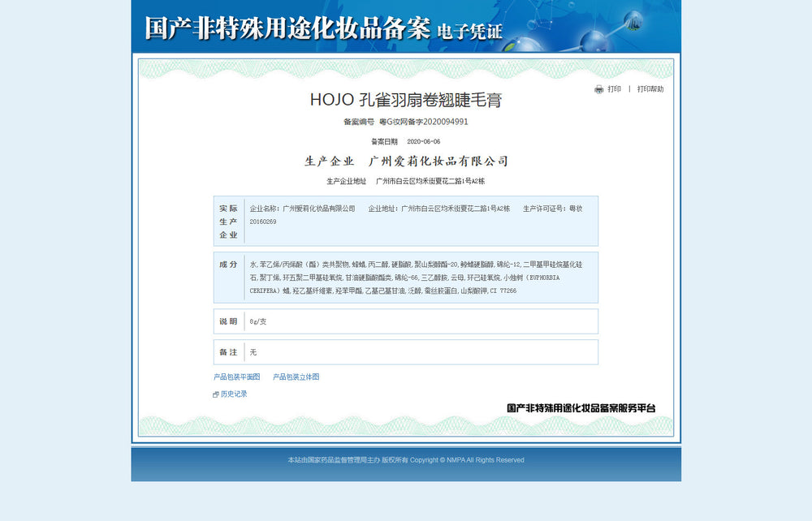Click the product title HOJO 孔雀羽扇卷翘睫毛膏
The height and width of the screenshot is (521, 812).
(406, 100)
